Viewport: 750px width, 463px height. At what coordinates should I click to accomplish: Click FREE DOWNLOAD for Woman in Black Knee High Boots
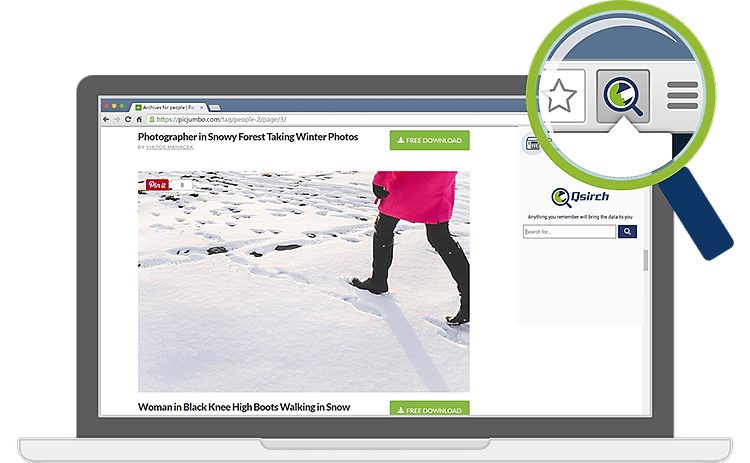coord(430,408)
